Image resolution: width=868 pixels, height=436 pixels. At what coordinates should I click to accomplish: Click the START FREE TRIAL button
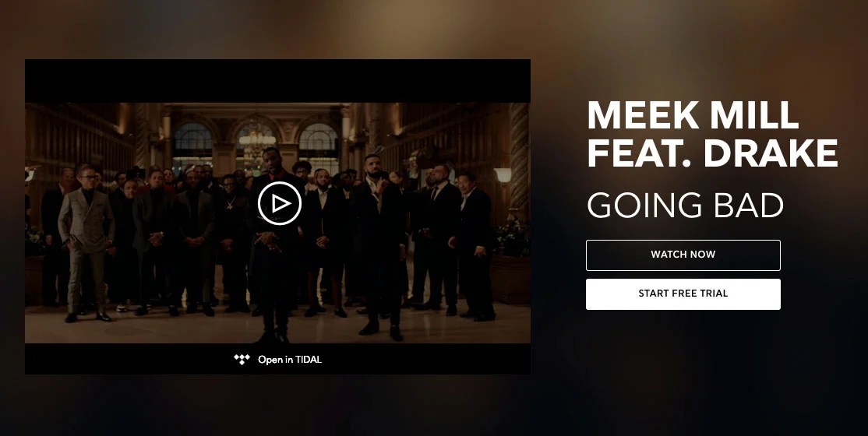pyautogui.click(x=683, y=294)
